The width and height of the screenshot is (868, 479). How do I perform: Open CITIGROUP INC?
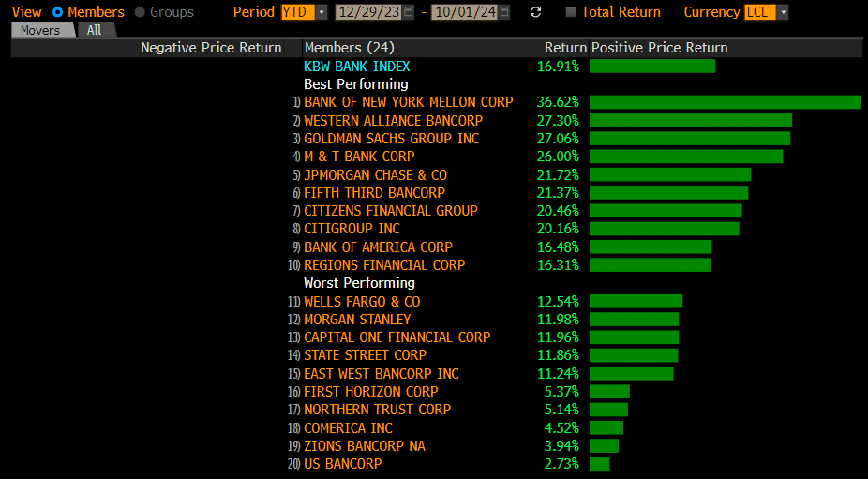click(x=352, y=229)
